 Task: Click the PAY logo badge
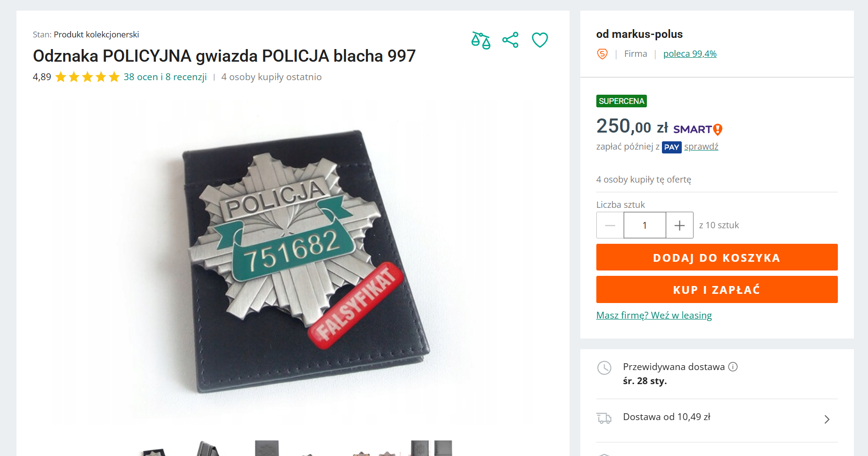672,147
